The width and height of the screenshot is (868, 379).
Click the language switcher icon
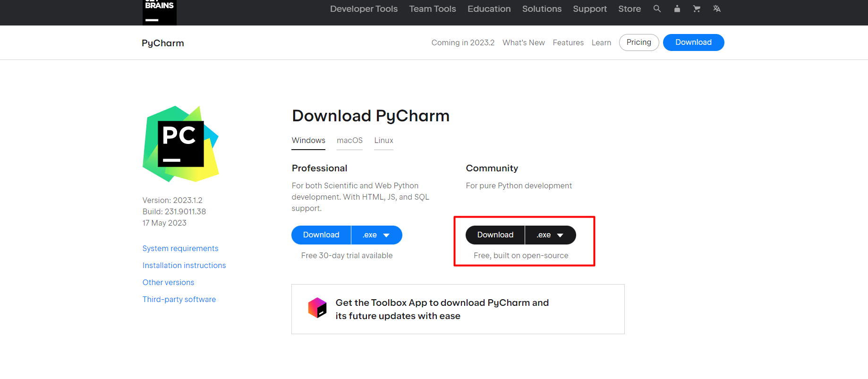click(717, 8)
